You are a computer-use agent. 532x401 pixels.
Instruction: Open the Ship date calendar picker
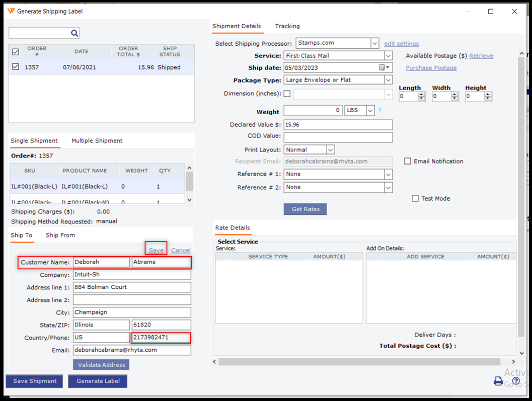coord(385,68)
